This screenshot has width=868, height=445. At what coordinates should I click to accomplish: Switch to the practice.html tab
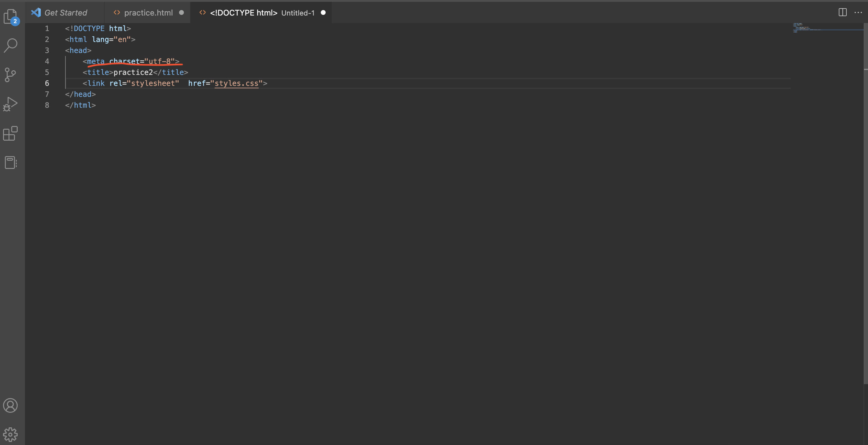[x=147, y=12]
